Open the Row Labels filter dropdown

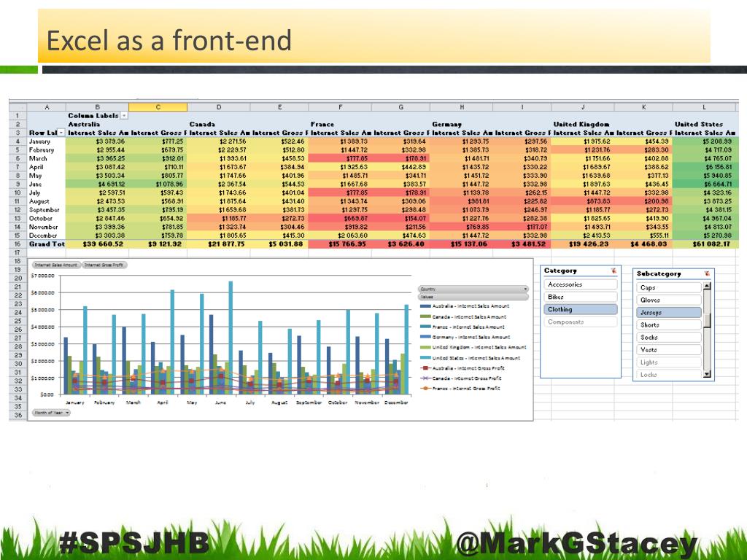(61, 133)
